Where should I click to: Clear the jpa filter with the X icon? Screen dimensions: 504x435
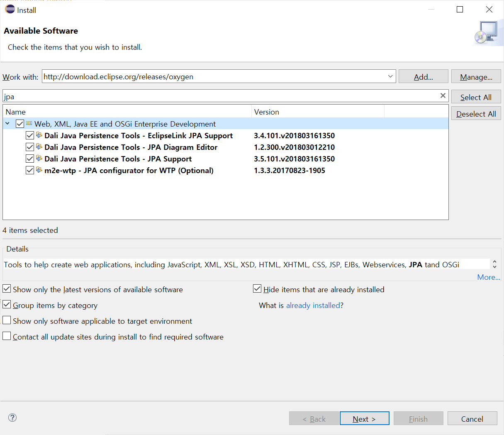click(x=443, y=95)
